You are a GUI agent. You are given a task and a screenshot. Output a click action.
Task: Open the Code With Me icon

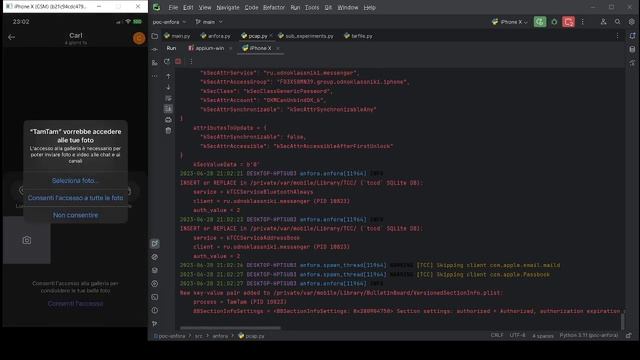(x=603, y=22)
